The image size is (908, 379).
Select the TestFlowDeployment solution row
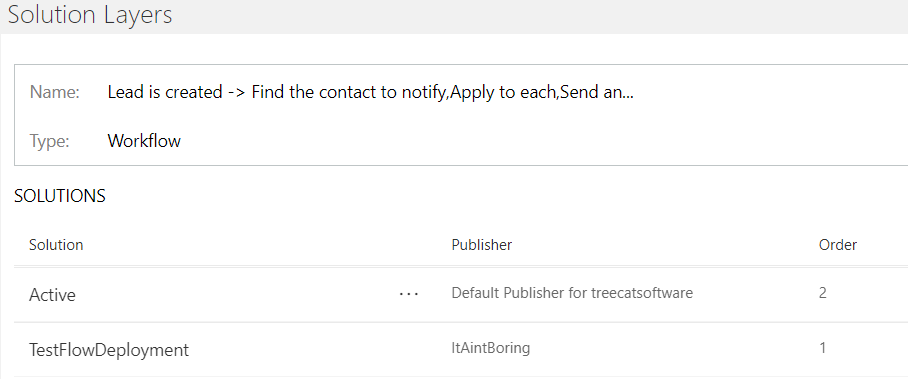461,349
